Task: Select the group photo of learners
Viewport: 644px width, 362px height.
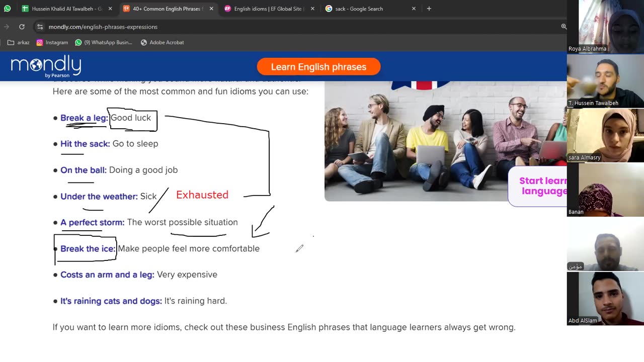Action: (x=445, y=141)
